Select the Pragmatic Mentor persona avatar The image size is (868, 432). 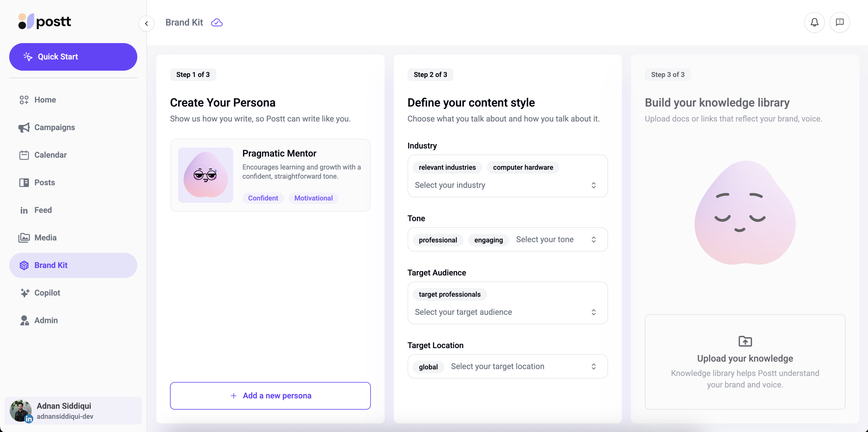(206, 175)
